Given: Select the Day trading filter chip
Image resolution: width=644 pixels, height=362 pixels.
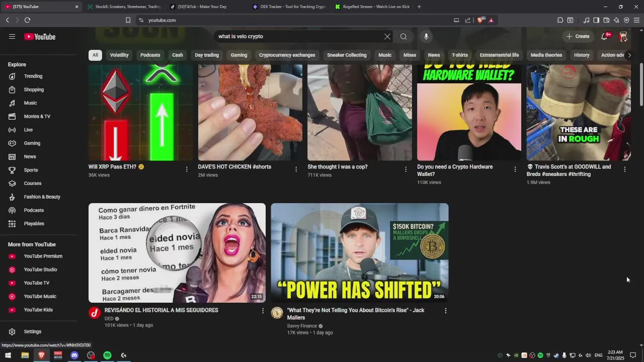Looking at the screenshot, I should pos(207,55).
